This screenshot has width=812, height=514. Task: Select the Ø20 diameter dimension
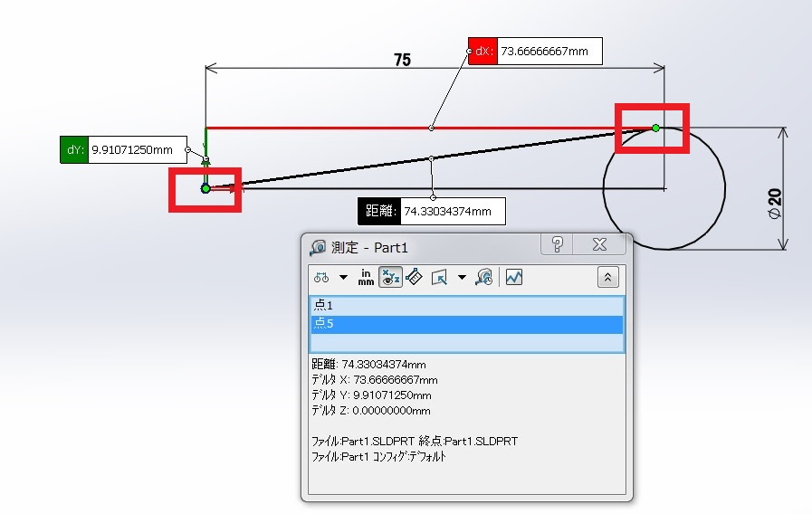point(775,204)
